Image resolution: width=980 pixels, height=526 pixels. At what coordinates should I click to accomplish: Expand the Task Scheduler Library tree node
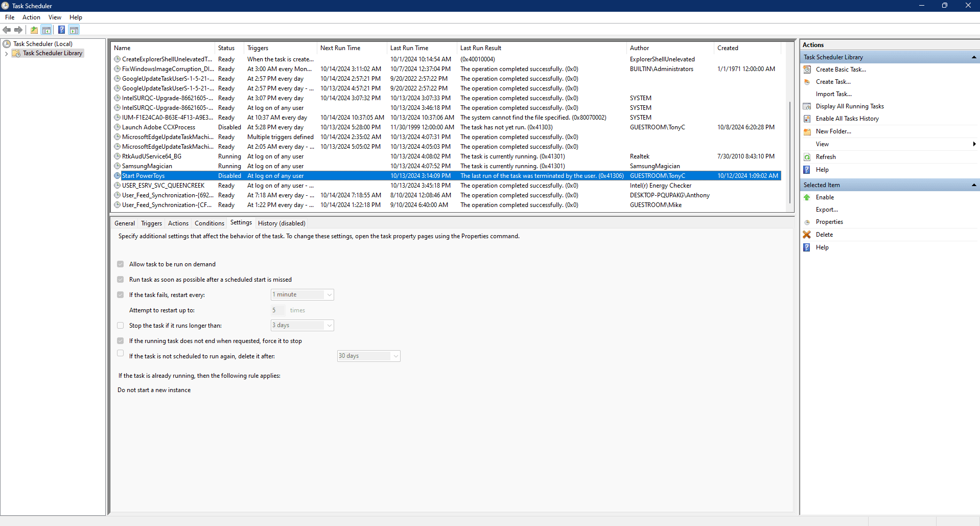coord(6,53)
